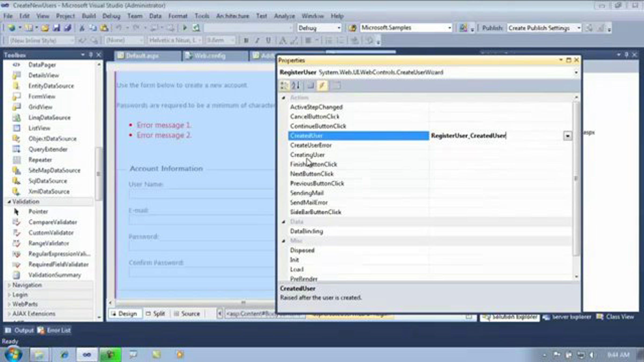Switch to Source view
This screenshot has height=362, width=644.
(187, 313)
